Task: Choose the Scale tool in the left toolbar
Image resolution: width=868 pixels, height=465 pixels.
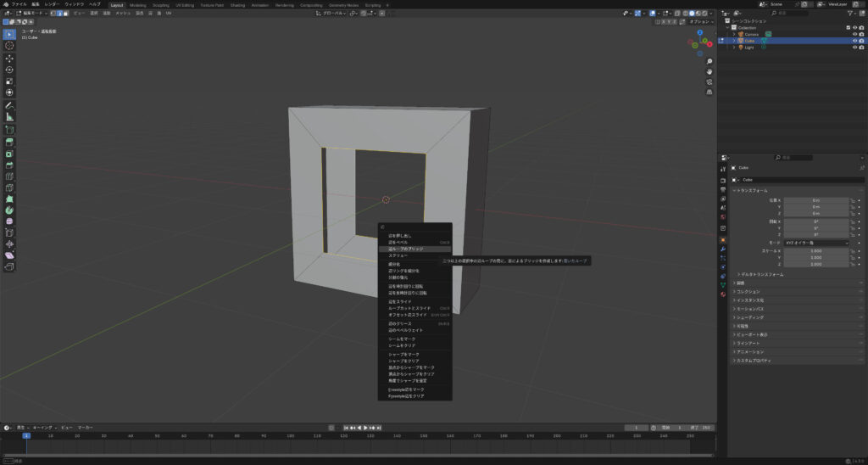Action: [x=9, y=81]
